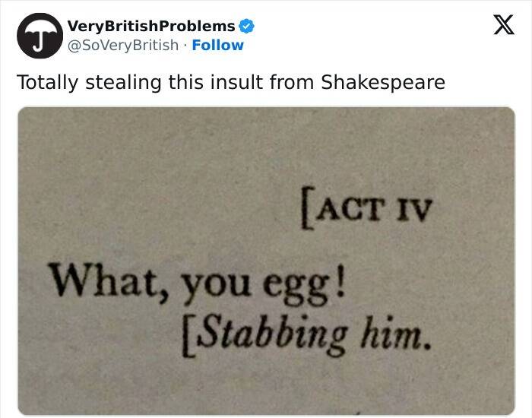Screen dimensions: 532x418
Task: Click the ACT IV heading in photo
Action: 367,207
